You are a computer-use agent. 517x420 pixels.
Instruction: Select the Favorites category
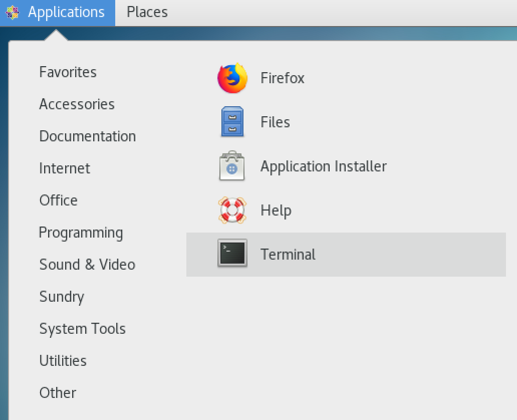click(68, 72)
